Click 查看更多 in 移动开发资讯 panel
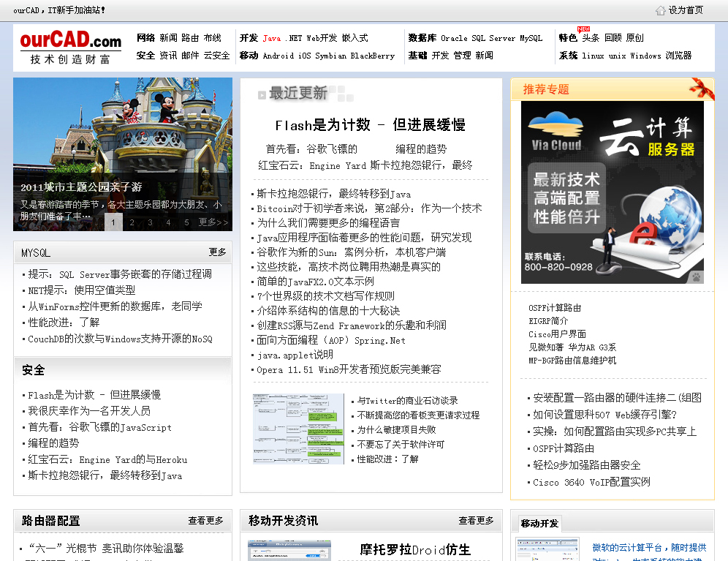728x561 pixels. [x=477, y=521]
